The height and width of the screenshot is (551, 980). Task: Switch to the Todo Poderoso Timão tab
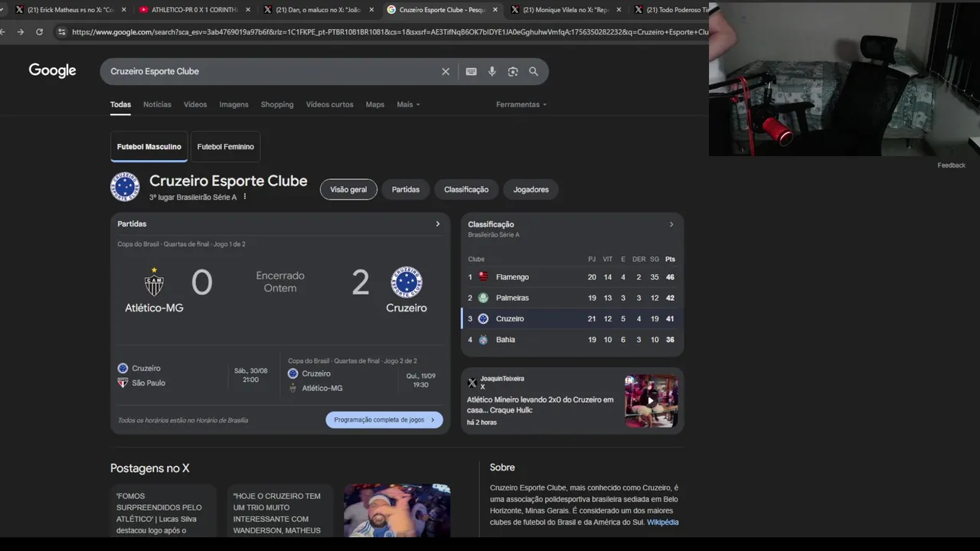[672, 10]
